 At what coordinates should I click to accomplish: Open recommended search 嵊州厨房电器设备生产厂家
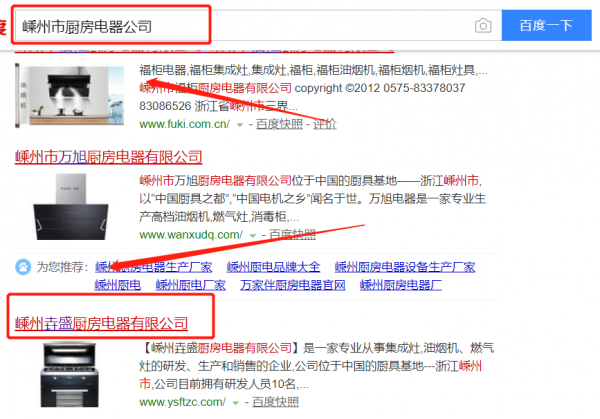click(405, 267)
